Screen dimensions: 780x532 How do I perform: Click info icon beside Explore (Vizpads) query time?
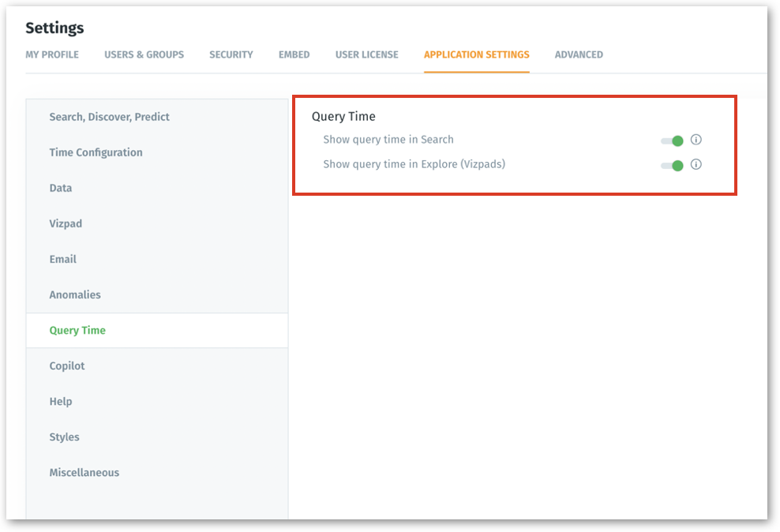point(696,165)
